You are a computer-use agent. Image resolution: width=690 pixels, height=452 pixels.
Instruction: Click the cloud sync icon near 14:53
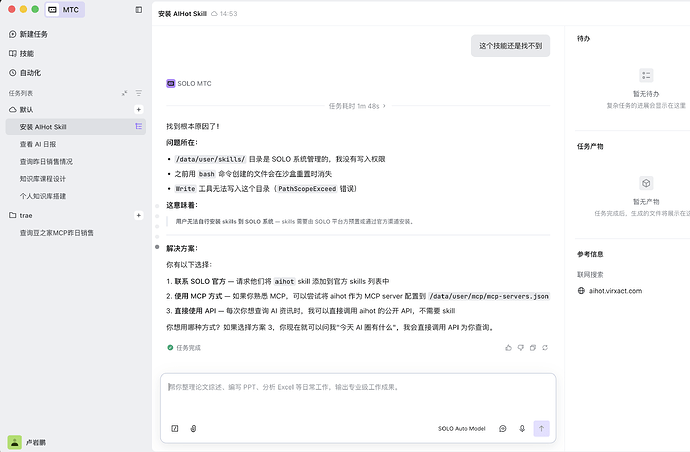(214, 14)
